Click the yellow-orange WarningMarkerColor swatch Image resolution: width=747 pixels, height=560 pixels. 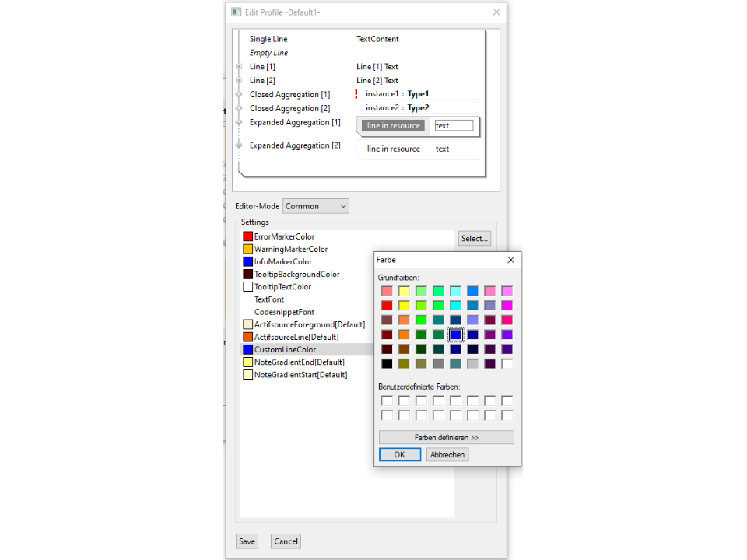(247, 249)
